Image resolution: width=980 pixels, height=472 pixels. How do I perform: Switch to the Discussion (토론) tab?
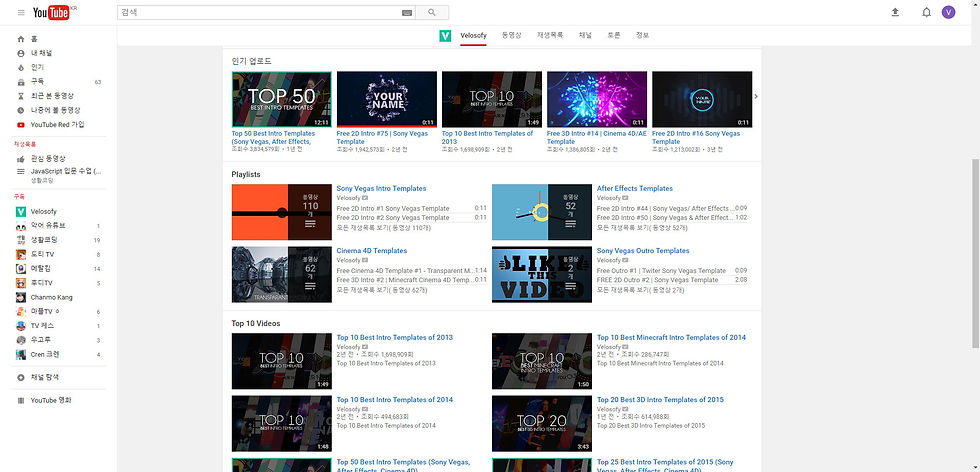[x=614, y=36]
